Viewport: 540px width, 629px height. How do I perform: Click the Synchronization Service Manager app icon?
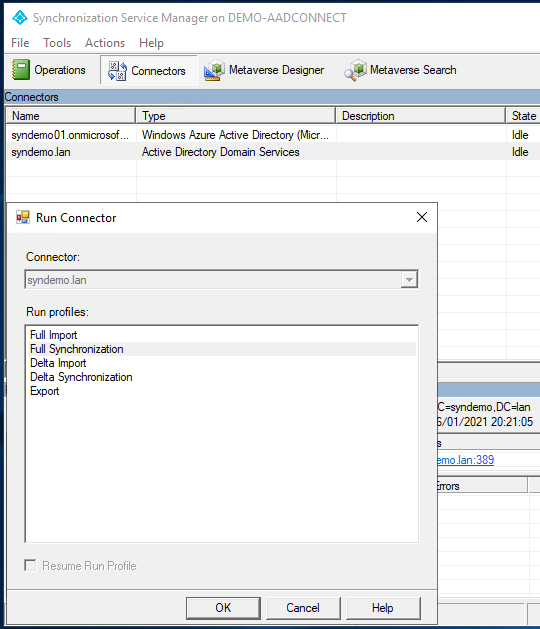click(20, 18)
